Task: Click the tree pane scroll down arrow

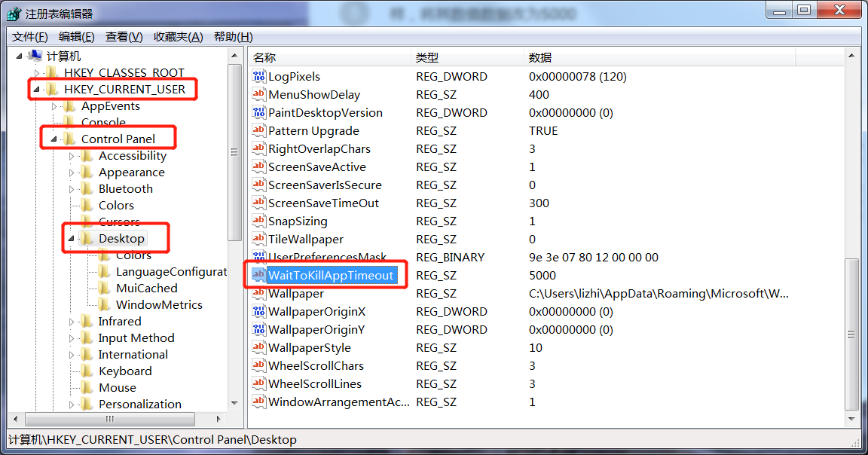Action: click(x=234, y=403)
